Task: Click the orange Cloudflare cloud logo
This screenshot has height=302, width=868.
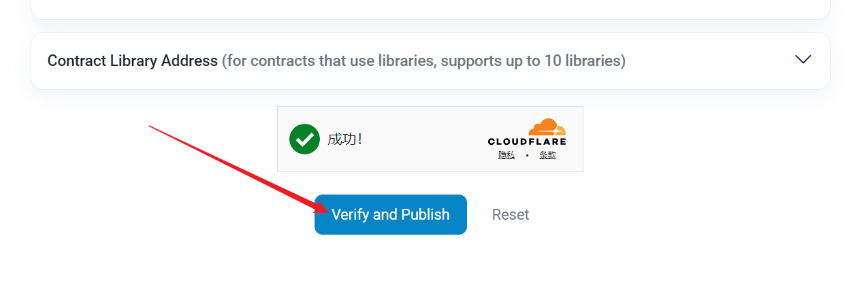Action: click(x=547, y=127)
